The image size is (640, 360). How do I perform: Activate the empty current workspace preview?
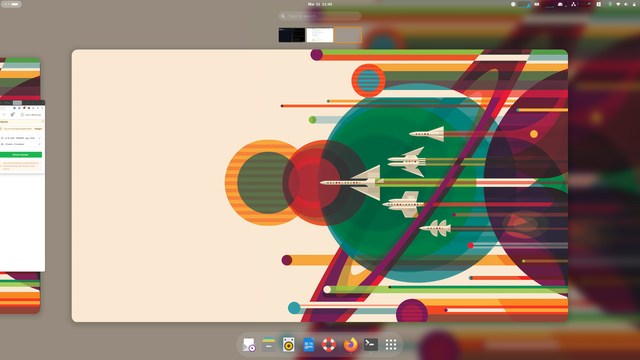[320, 186]
